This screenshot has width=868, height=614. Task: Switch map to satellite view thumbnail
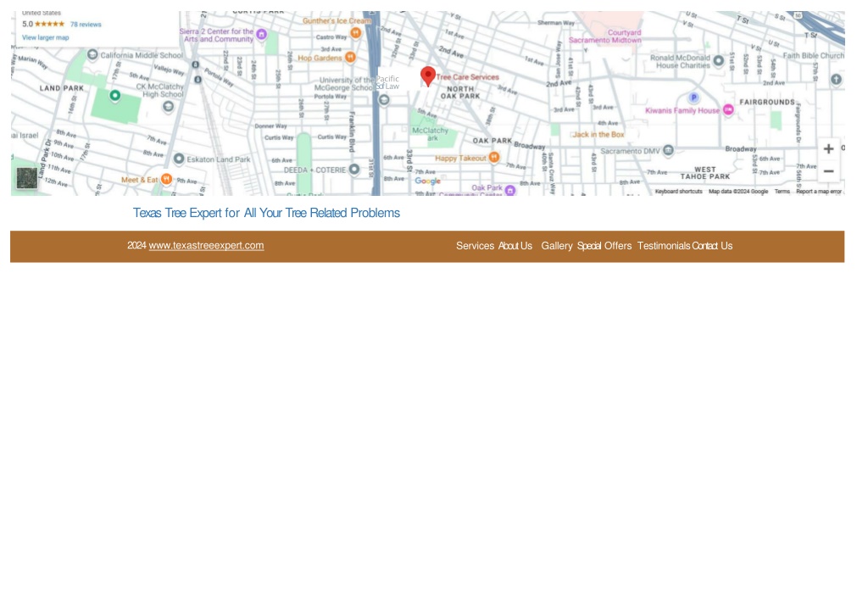coord(26,178)
